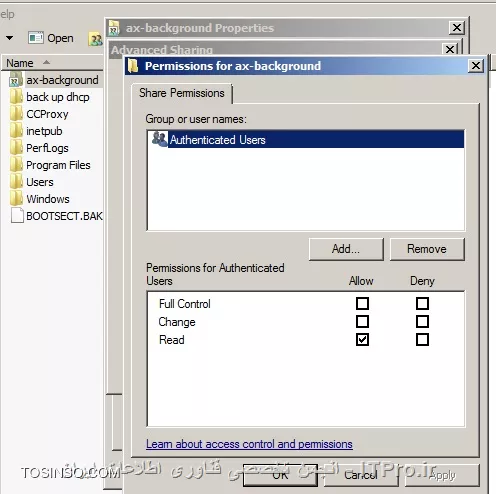
Task: Select the PerfLogs folder icon
Action: pyautogui.click(x=16, y=148)
